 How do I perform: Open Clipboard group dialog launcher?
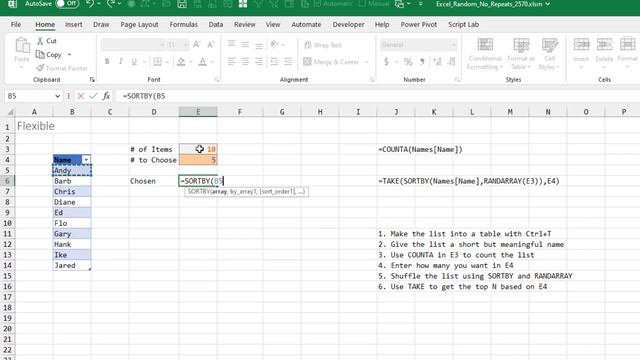(92, 80)
